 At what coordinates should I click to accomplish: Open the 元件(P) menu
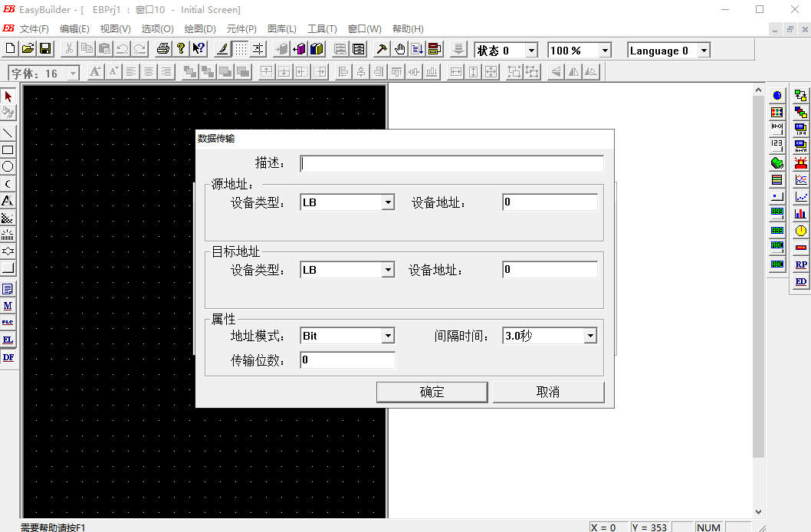tap(241, 29)
